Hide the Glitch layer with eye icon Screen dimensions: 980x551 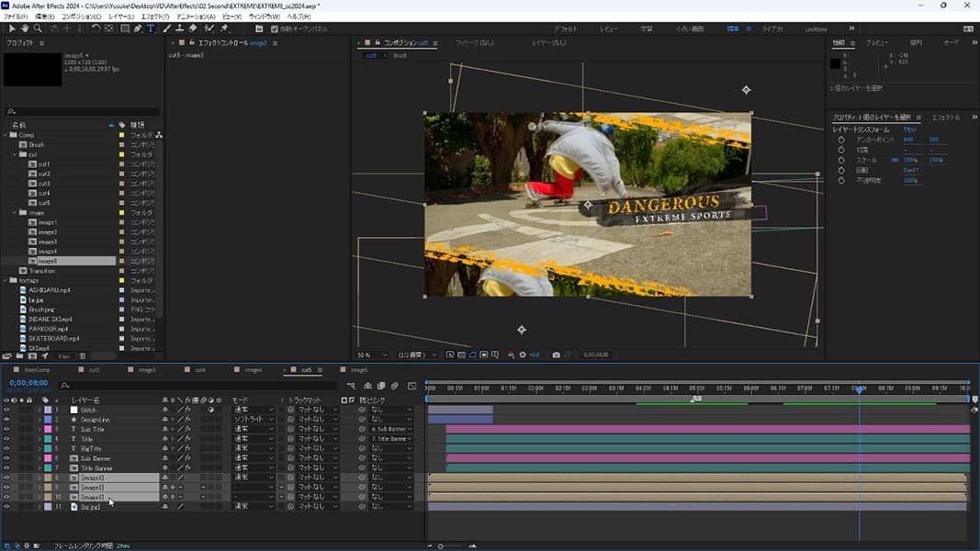click(x=6, y=410)
